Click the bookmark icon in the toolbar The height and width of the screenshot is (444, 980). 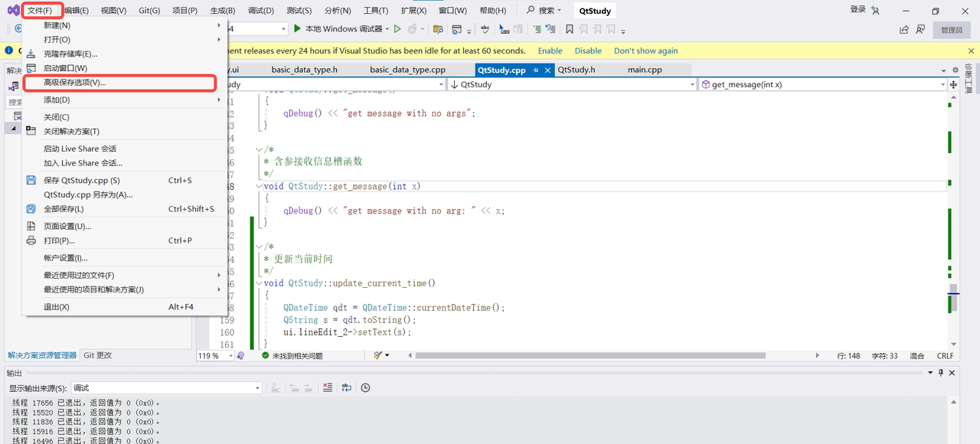(569, 29)
